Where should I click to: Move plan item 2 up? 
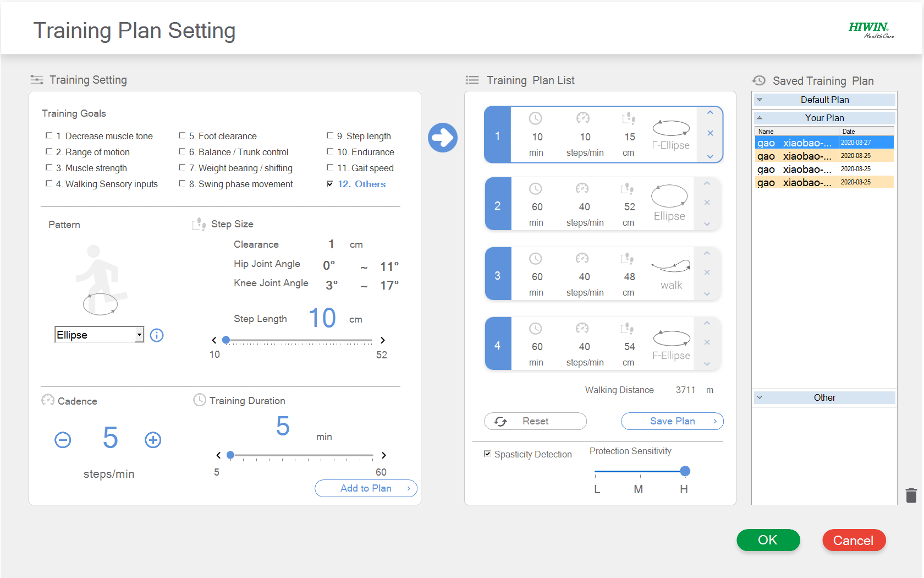coord(707,183)
